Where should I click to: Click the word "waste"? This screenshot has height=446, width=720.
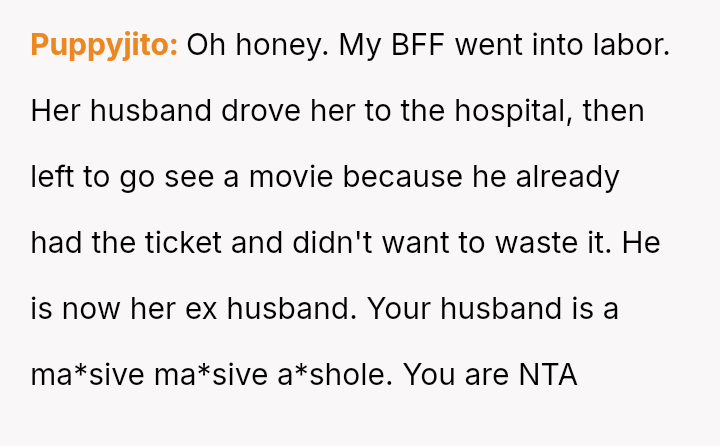tap(536, 243)
